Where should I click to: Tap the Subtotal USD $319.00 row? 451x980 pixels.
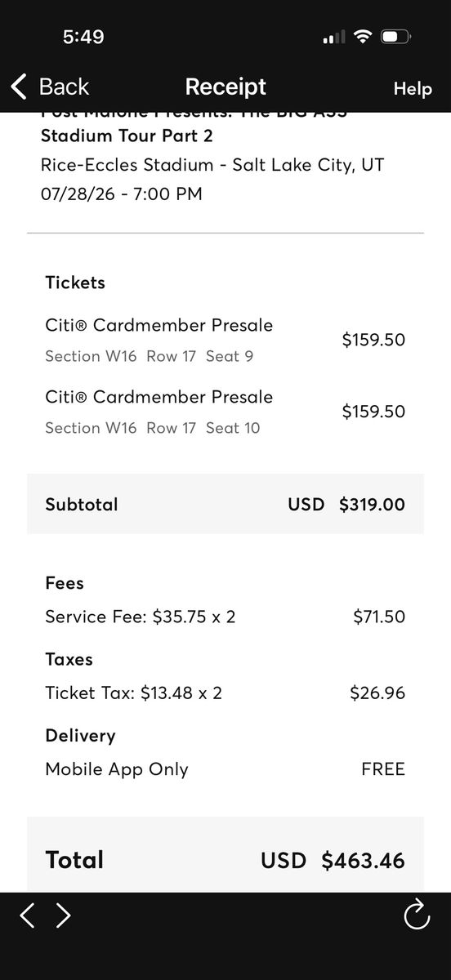(225, 504)
